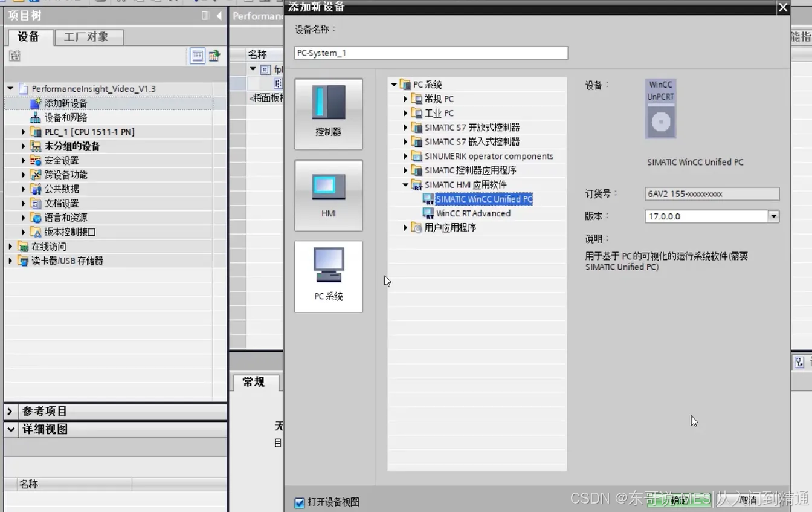Expand the 用户应用程序 folder

tap(406, 228)
